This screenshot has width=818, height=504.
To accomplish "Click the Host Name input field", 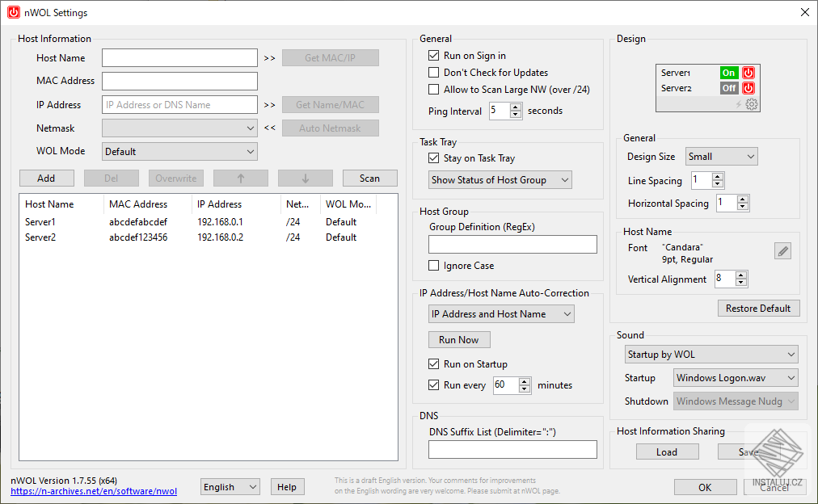I will pos(179,58).
